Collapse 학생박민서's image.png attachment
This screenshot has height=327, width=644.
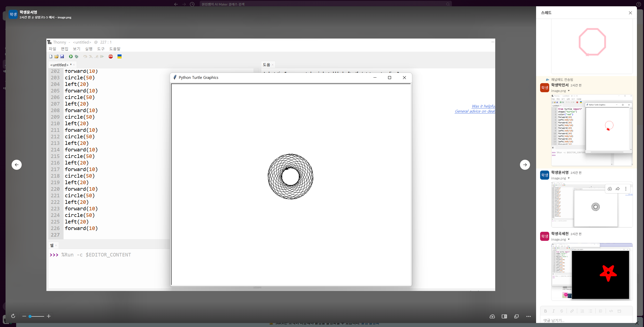(569, 91)
